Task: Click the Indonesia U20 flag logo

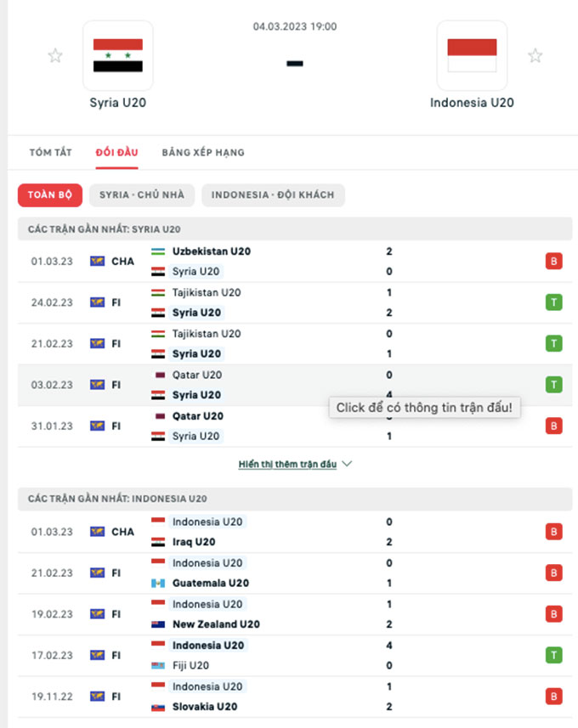Action: (472, 55)
